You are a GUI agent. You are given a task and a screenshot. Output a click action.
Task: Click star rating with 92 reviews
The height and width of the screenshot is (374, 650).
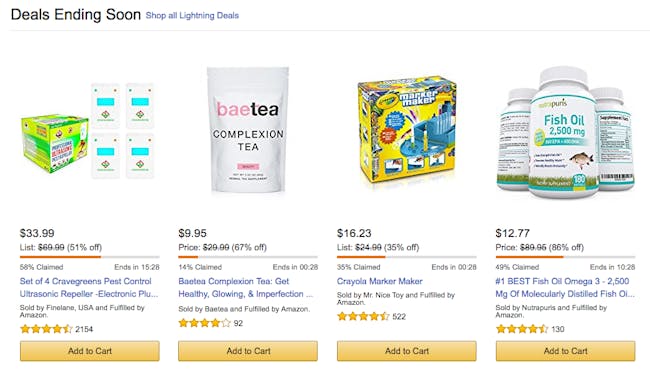204,323
